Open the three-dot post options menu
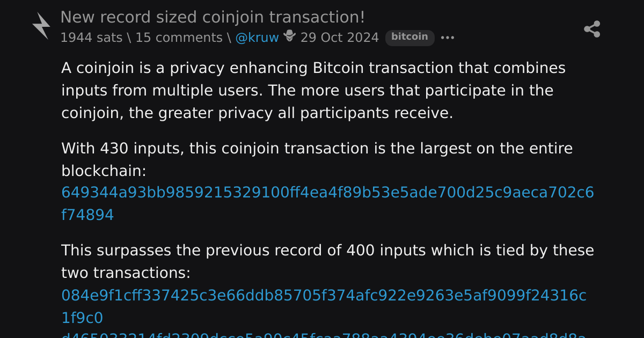The width and height of the screenshot is (644, 338). [448, 38]
